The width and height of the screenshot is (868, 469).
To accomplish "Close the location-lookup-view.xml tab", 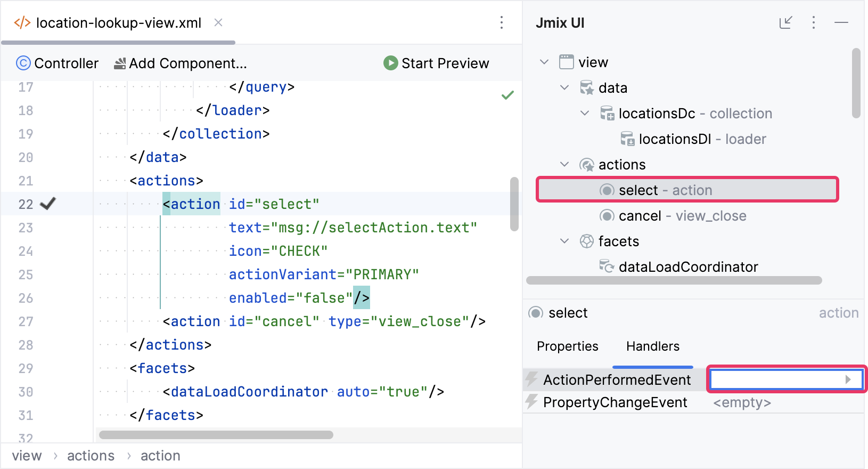I will coord(218,22).
